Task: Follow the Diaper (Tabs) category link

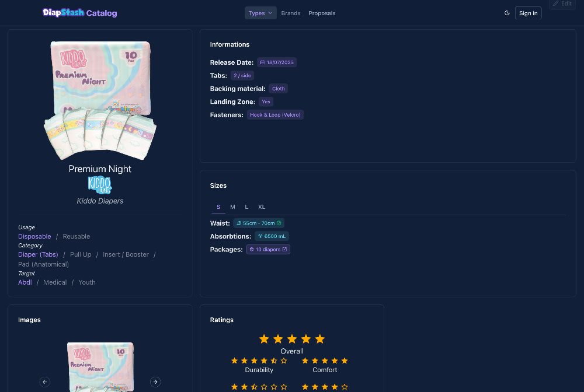Action: point(38,254)
